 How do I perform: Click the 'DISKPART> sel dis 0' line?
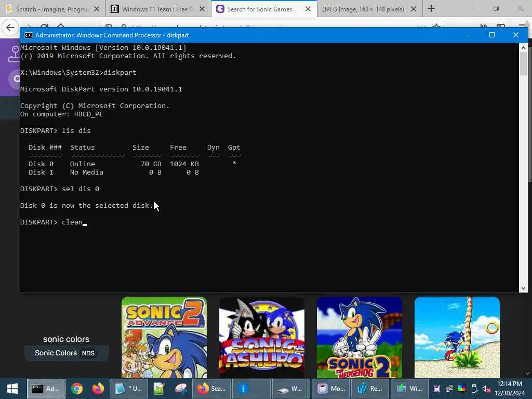[x=60, y=189]
